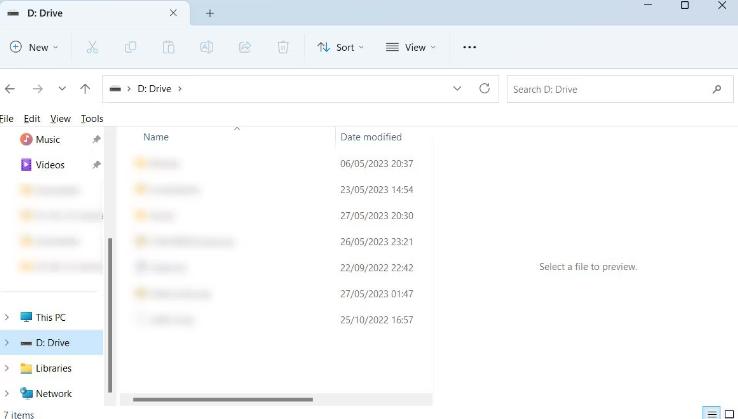Switch to Details view icon
This screenshot has width=738, height=419.
coord(712,414)
